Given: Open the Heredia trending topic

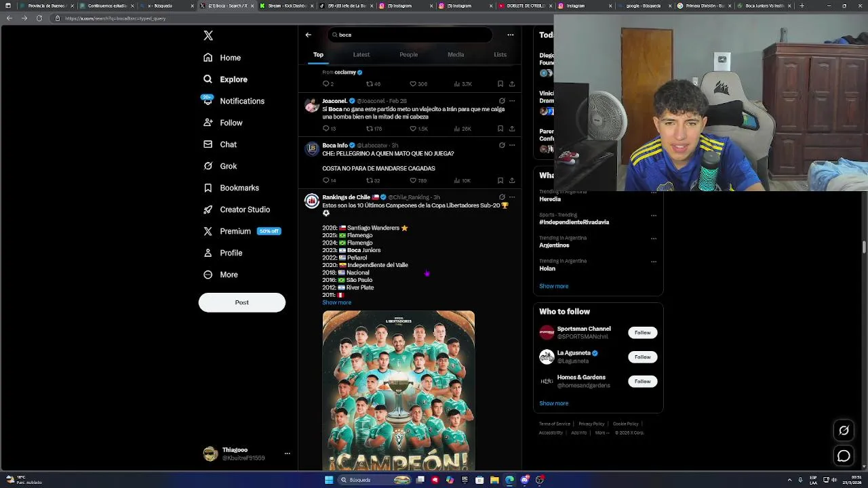Looking at the screenshot, I should click(x=550, y=199).
